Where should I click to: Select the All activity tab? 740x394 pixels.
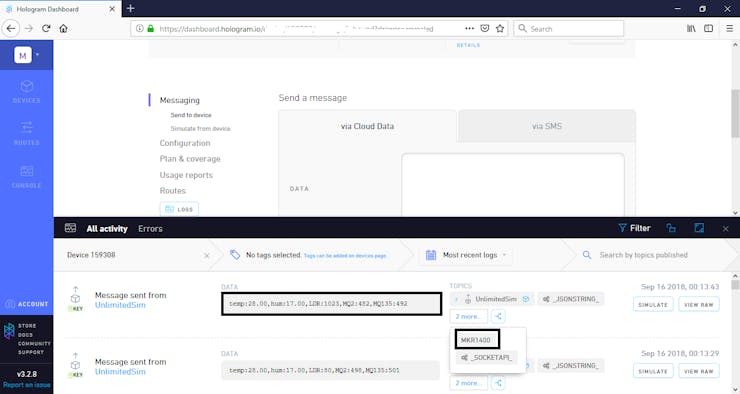[107, 228]
